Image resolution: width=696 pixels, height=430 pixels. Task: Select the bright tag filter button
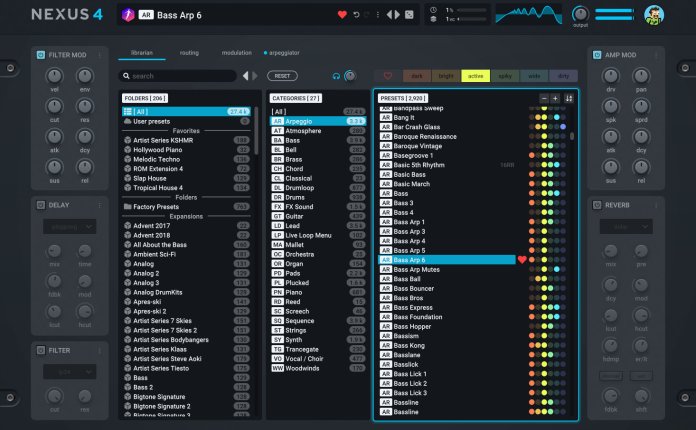point(447,75)
